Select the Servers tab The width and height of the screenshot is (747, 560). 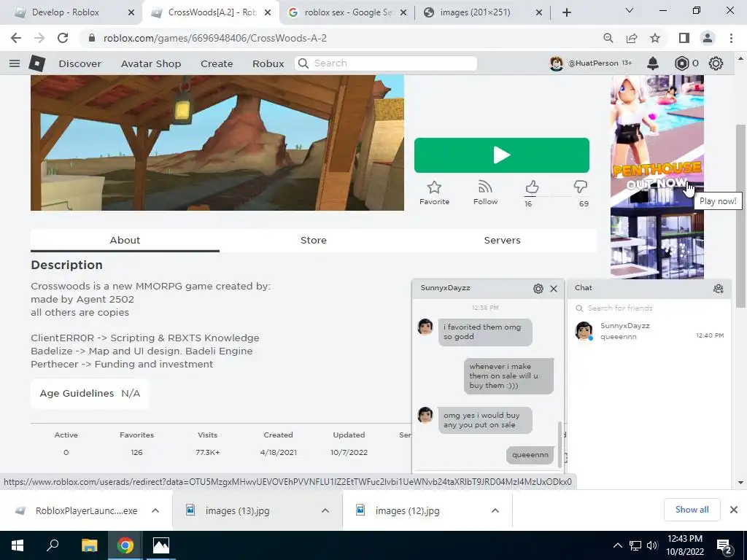click(x=502, y=240)
